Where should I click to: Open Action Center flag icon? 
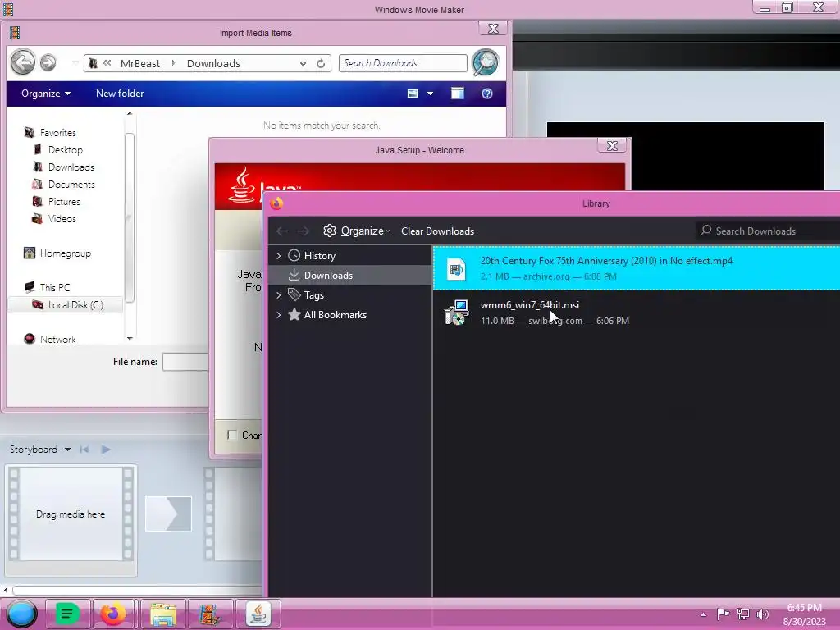pos(723,614)
